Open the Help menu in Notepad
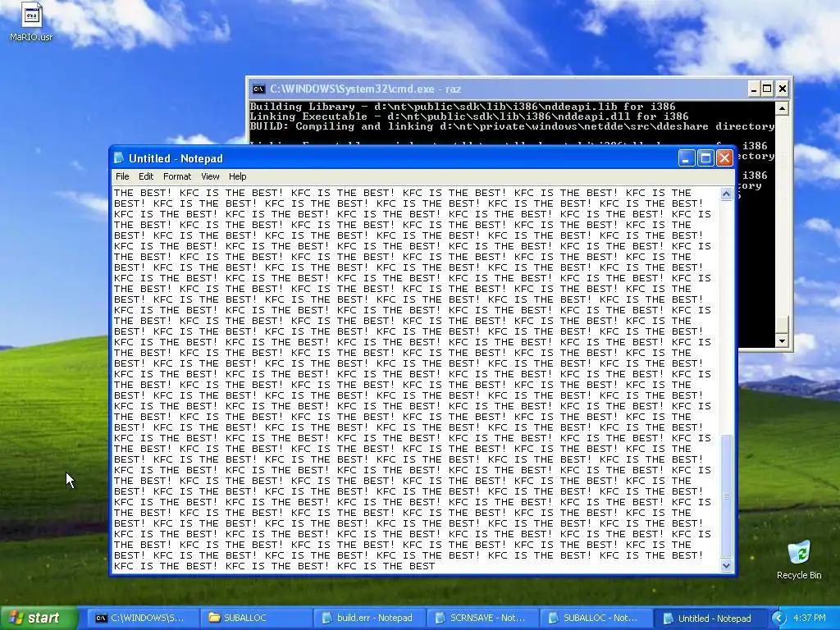Screen dimensions: 840x630 (x=237, y=176)
